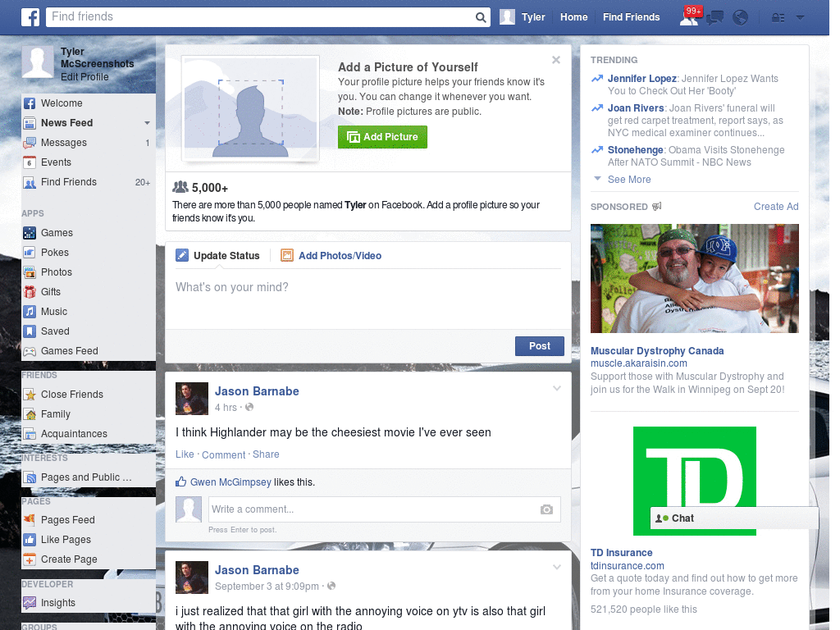Click the Acquaintances list icon

(x=30, y=434)
